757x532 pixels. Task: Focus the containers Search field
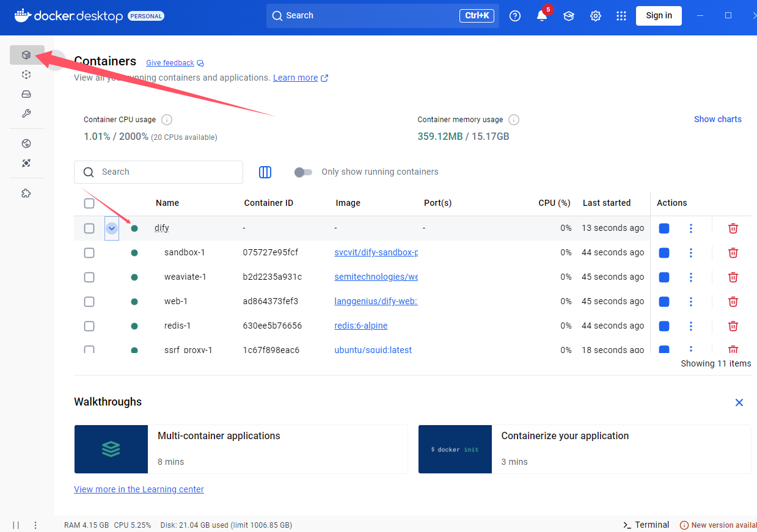pos(158,172)
